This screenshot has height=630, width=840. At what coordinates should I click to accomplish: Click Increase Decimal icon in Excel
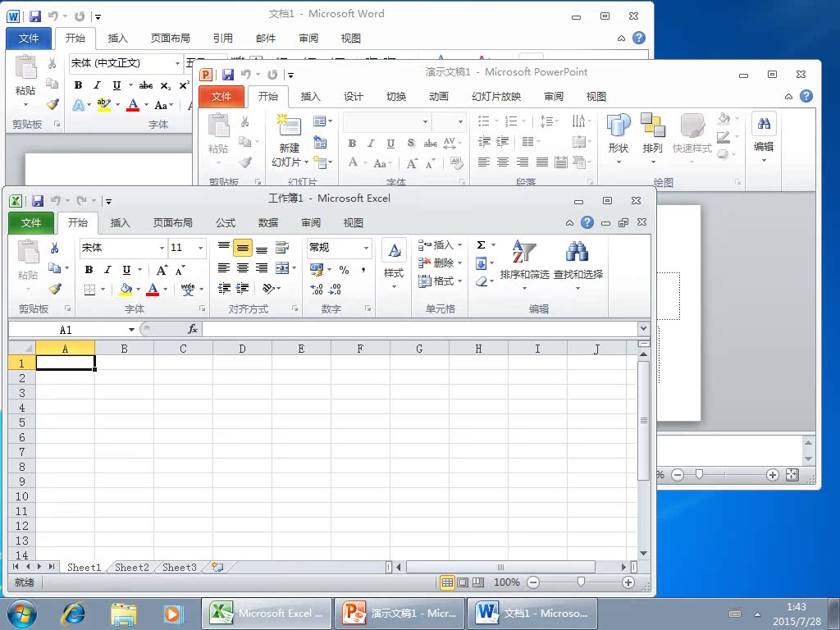click(x=316, y=290)
